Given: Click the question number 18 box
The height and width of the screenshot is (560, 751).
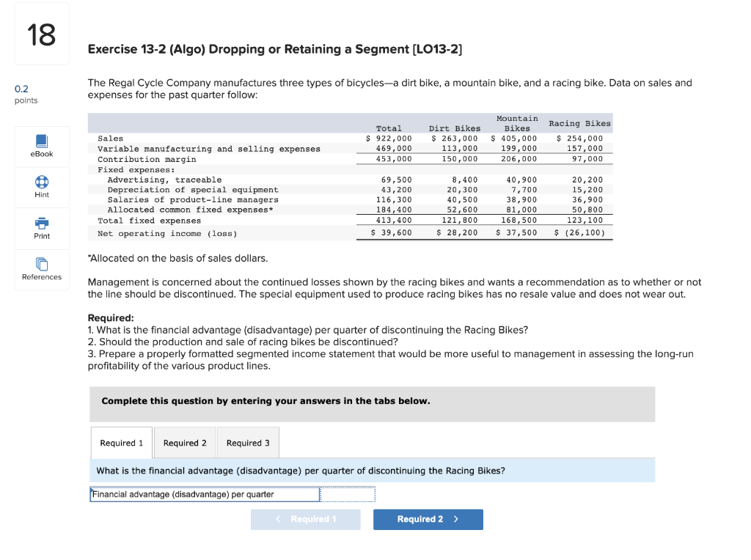Looking at the screenshot, I should point(41,33).
